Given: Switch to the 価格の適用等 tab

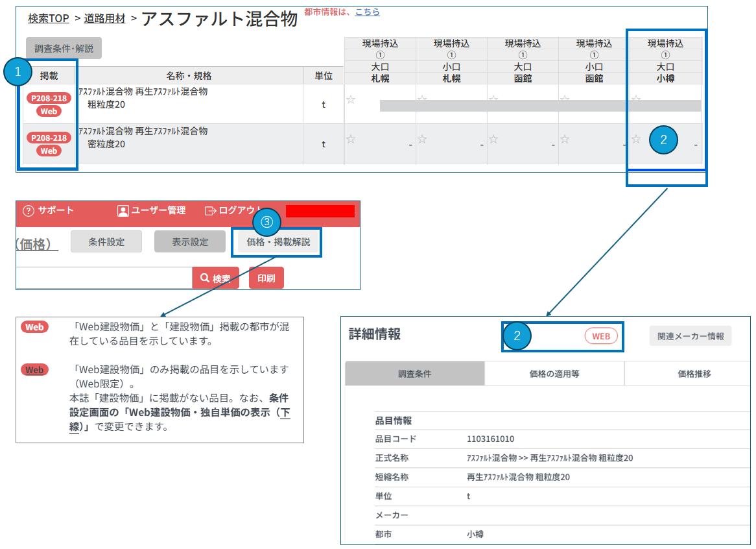Looking at the screenshot, I should click(554, 374).
